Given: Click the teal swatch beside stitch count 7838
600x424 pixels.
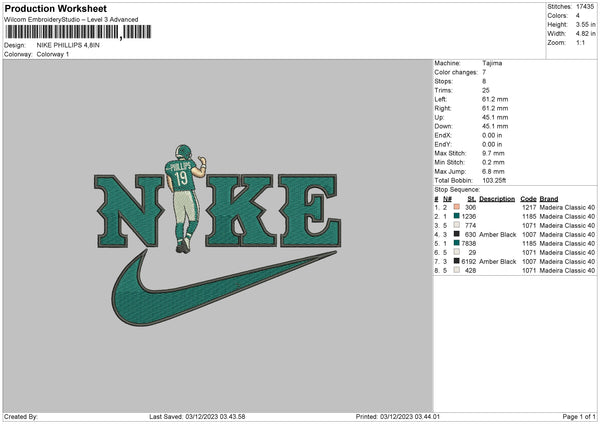Looking at the screenshot, I should [456, 243].
